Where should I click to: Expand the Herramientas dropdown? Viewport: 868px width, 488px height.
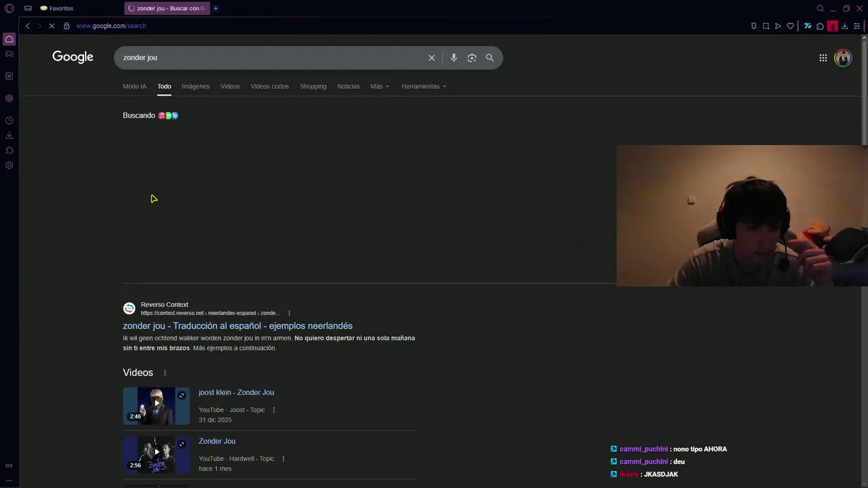424,86
